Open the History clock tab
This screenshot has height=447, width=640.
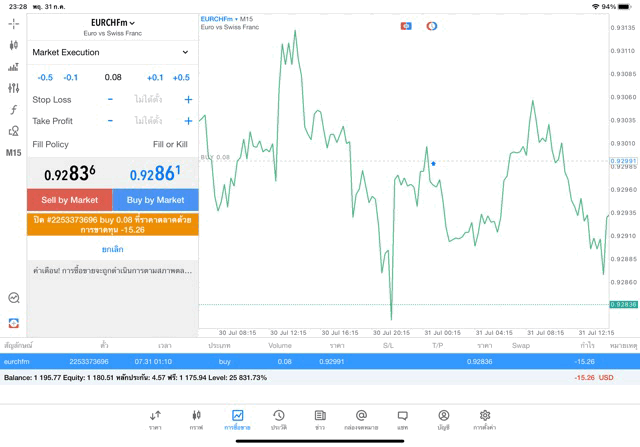click(278, 420)
